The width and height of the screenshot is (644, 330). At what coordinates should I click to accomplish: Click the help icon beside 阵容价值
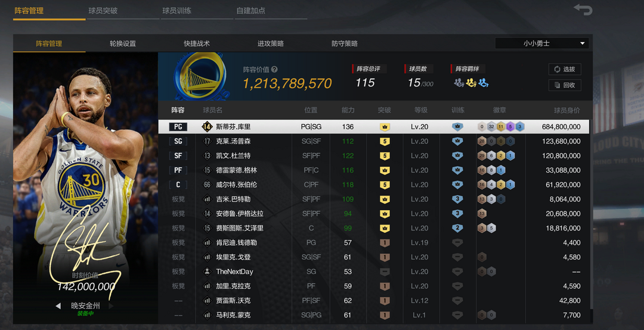click(x=274, y=70)
